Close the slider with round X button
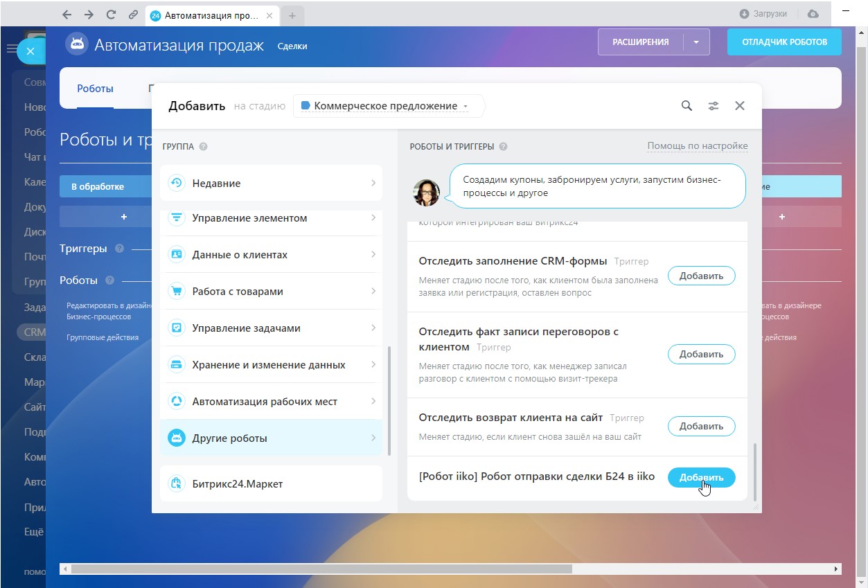 (x=30, y=51)
